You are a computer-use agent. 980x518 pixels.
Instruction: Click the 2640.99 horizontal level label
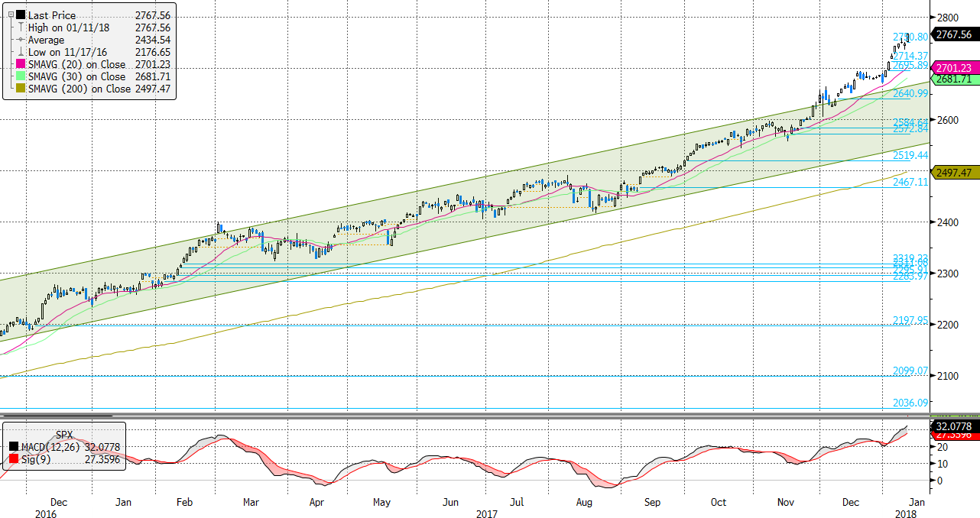point(910,93)
